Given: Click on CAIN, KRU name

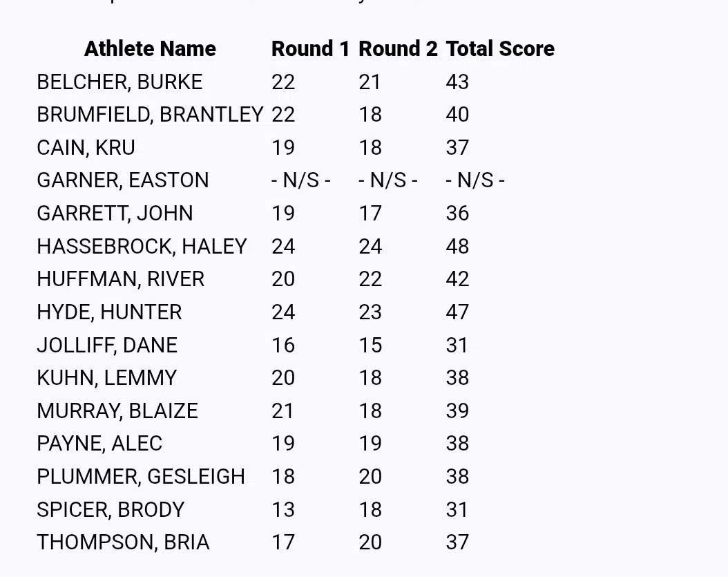Looking at the screenshot, I should [x=86, y=148].
